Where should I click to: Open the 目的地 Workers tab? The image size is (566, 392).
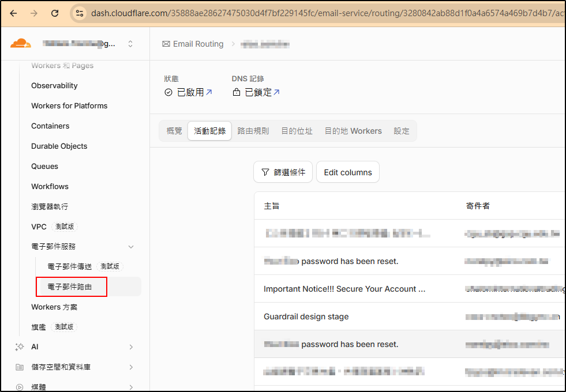[353, 131]
